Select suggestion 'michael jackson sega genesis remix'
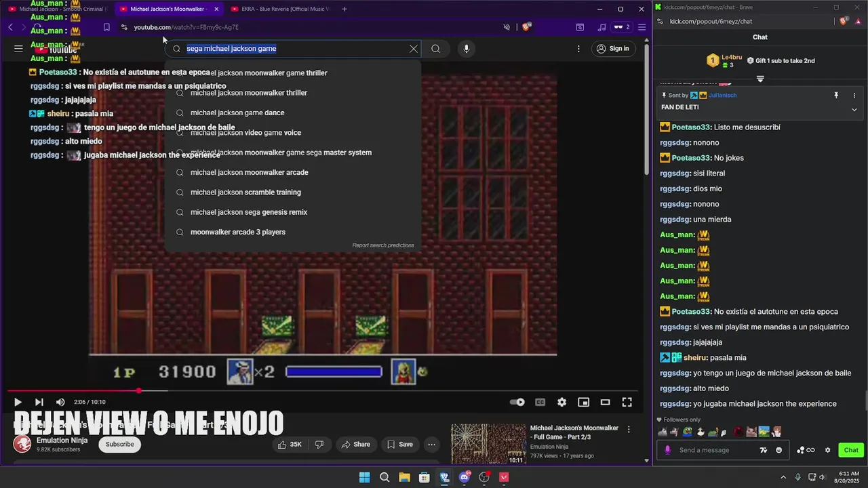The height and width of the screenshot is (488, 868). pos(293,212)
